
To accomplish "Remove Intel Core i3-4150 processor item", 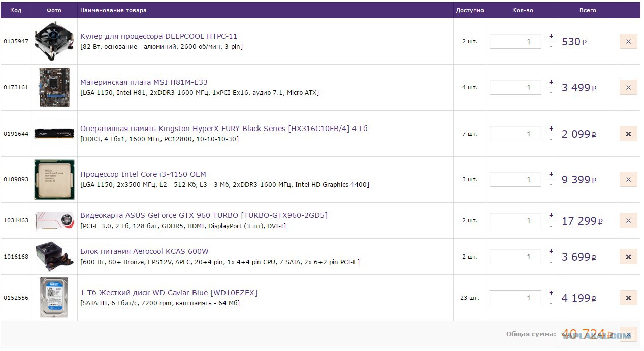I will (628, 179).
